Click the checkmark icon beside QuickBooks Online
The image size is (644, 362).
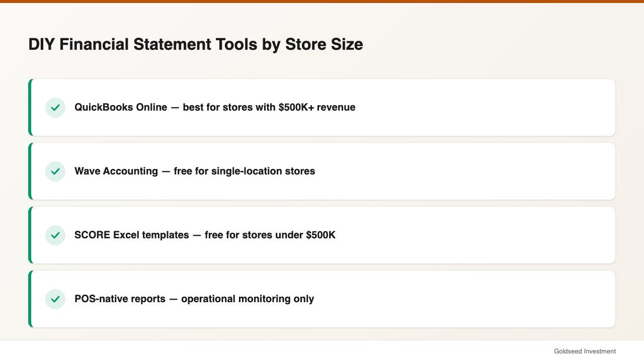pyautogui.click(x=55, y=108)
